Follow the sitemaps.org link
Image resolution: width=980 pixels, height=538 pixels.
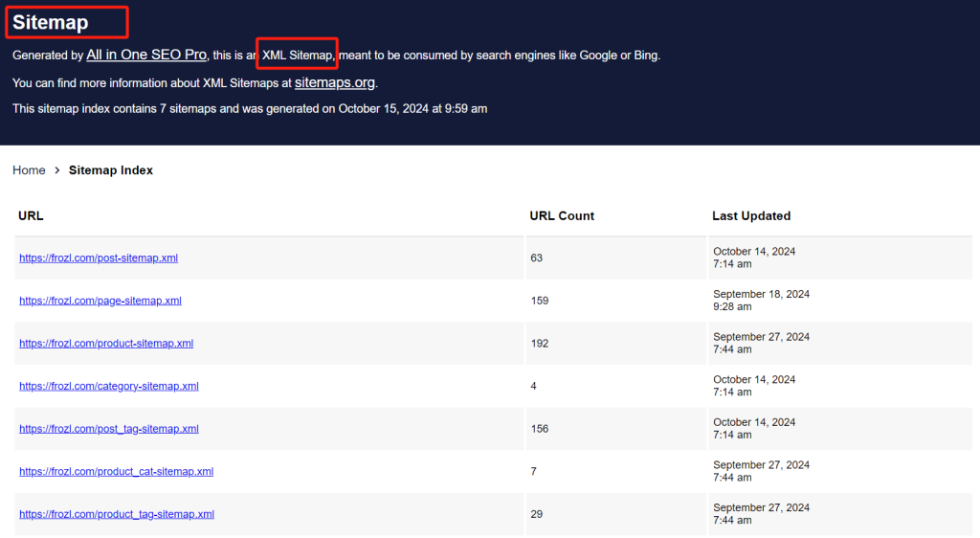(x=335, y=82)
